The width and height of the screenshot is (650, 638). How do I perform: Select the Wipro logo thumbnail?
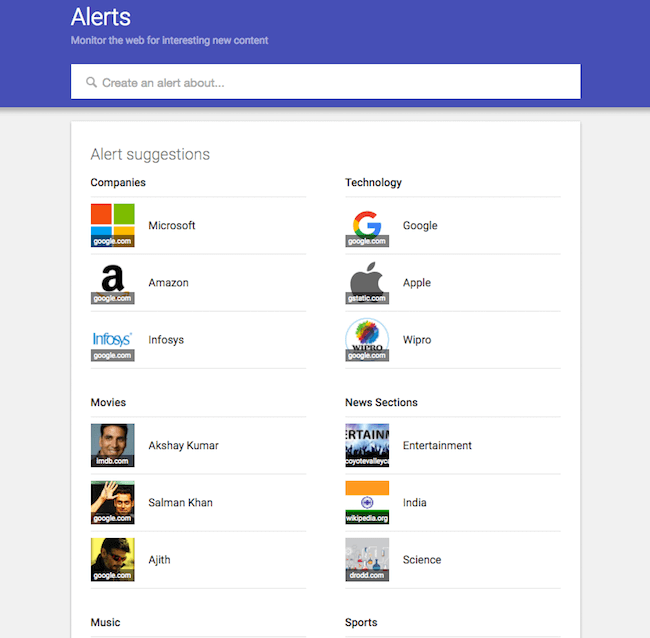[x=367, y=340]
